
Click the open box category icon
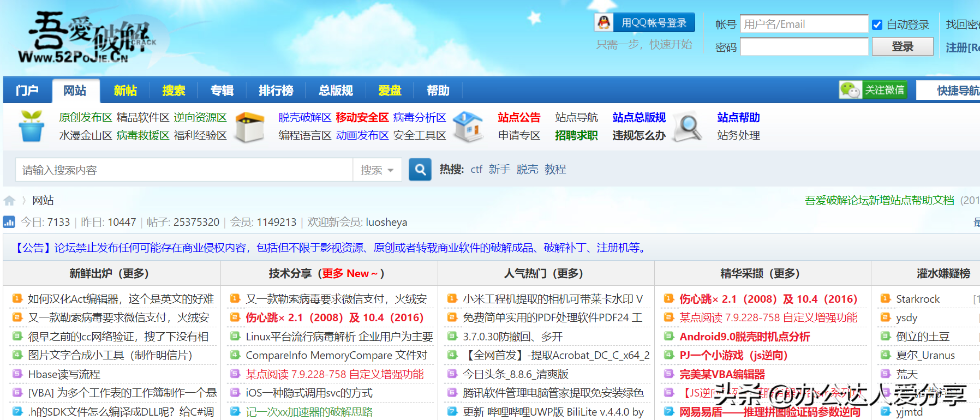(x=249, y=127)
